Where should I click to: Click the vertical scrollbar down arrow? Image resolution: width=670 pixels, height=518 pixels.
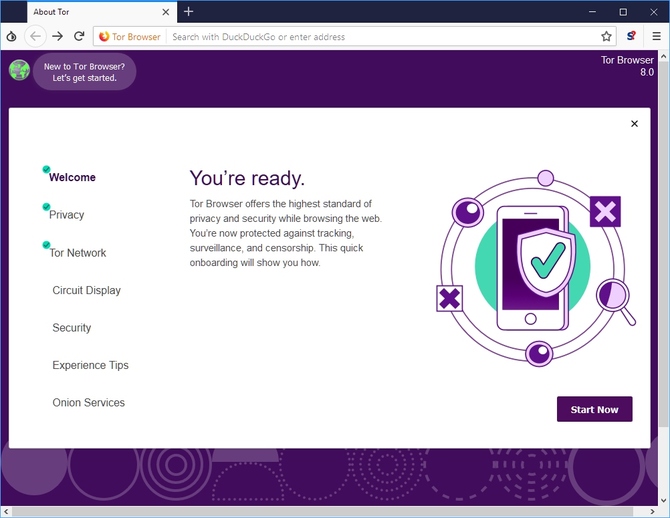pos(664,500)
